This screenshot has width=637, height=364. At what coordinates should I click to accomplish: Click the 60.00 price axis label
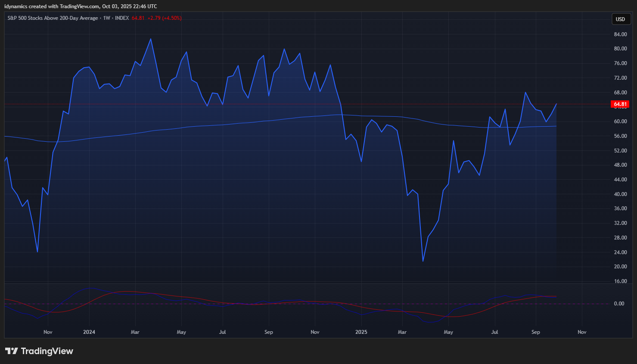[x=620, y=121]
